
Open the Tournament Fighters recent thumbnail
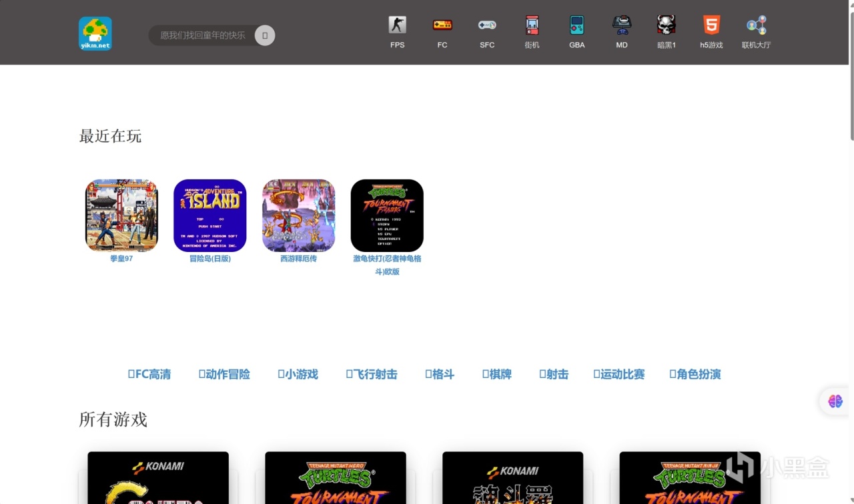(x=387, y=215)
